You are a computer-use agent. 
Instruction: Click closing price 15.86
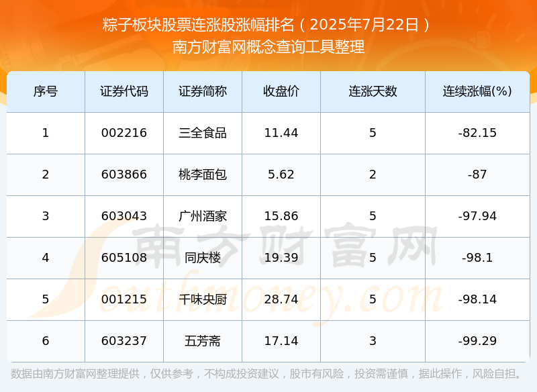(x=281, y=216)
